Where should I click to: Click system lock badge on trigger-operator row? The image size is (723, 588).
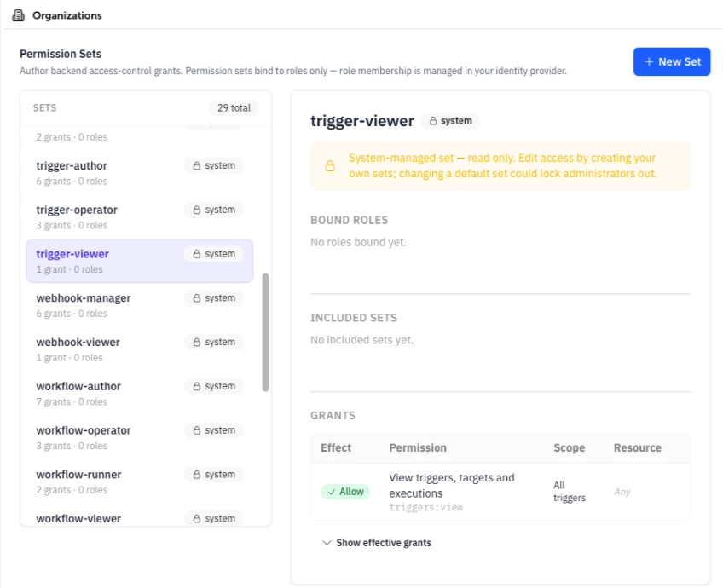214,210
